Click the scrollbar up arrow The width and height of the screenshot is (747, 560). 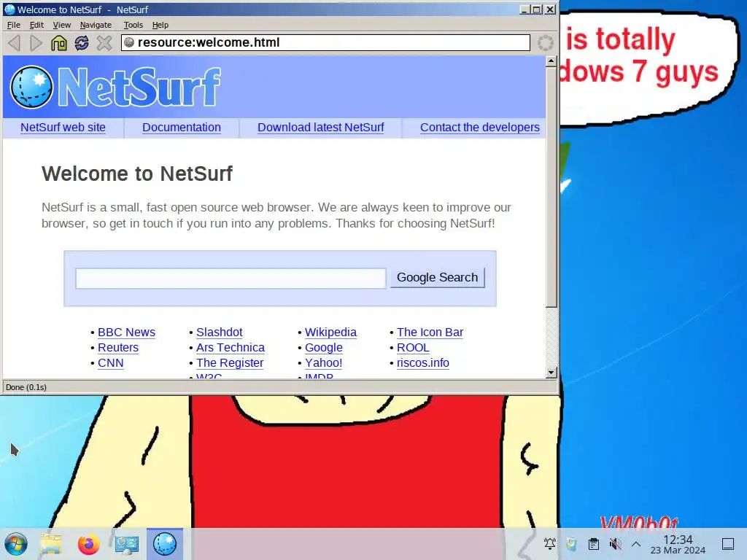[x=551, y=61]
